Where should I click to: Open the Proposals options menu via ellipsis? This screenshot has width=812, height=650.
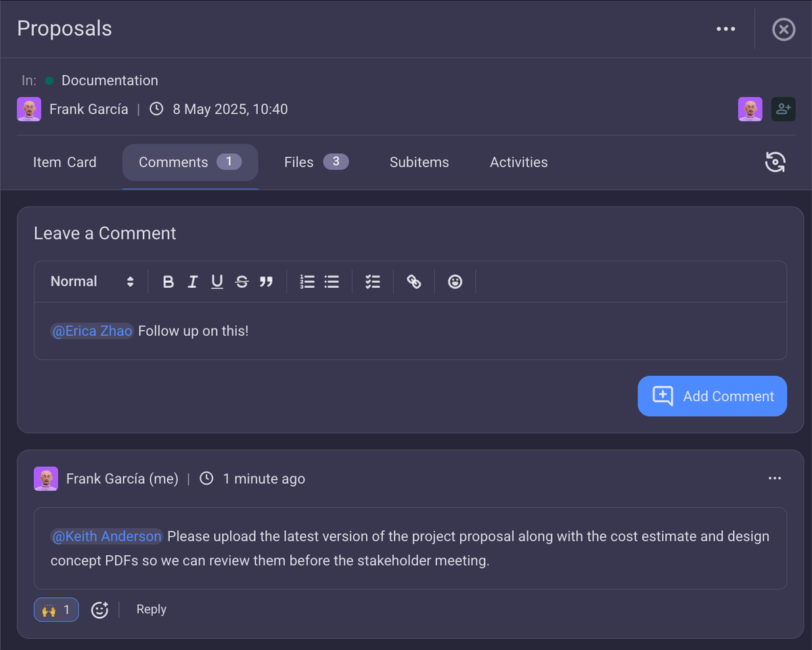[725, 28]
